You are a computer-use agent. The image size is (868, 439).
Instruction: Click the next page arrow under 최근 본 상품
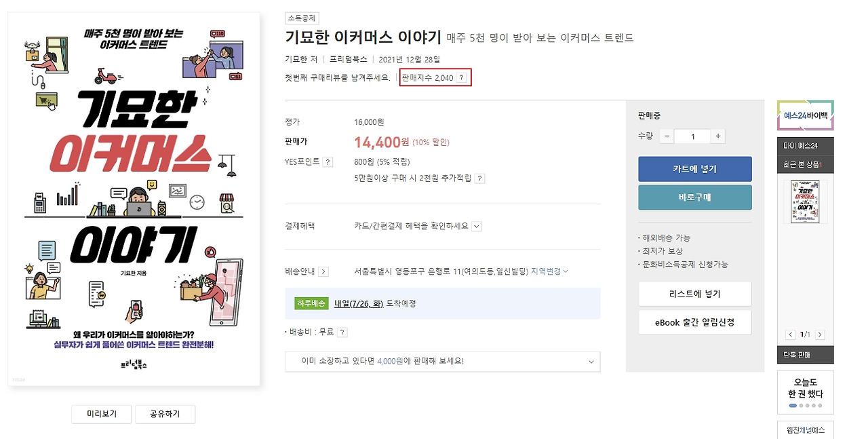pos(820,334)
